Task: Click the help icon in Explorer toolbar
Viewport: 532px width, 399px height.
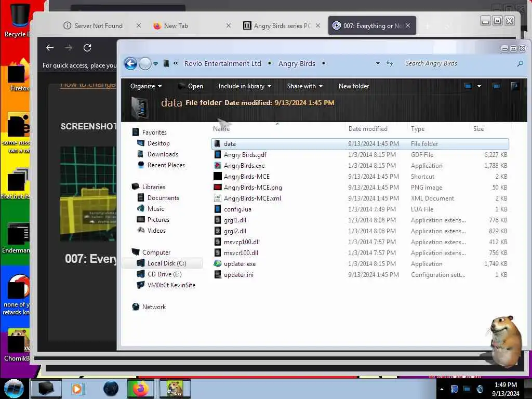Action: (x=515, y=86)
